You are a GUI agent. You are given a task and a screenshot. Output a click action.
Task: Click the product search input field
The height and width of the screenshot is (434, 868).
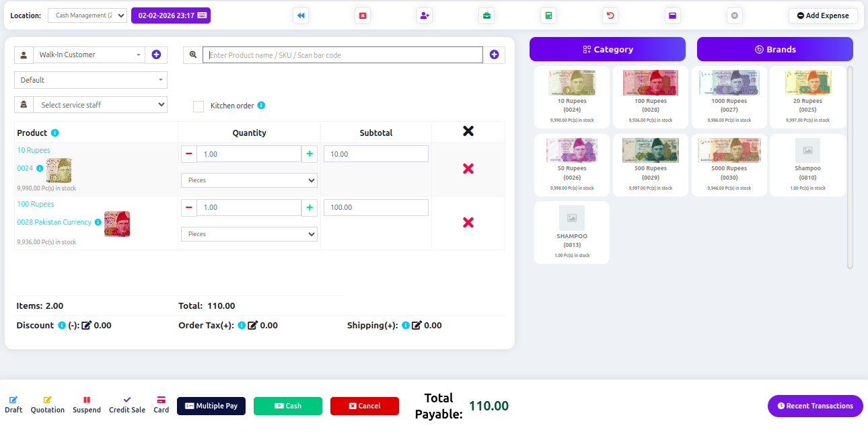342,55
